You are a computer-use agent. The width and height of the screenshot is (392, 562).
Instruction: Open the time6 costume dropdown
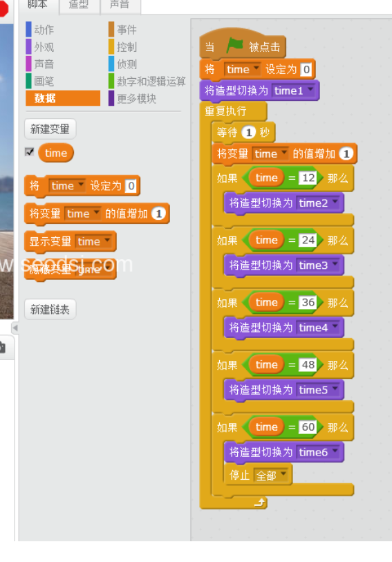(x=318, y=452)
